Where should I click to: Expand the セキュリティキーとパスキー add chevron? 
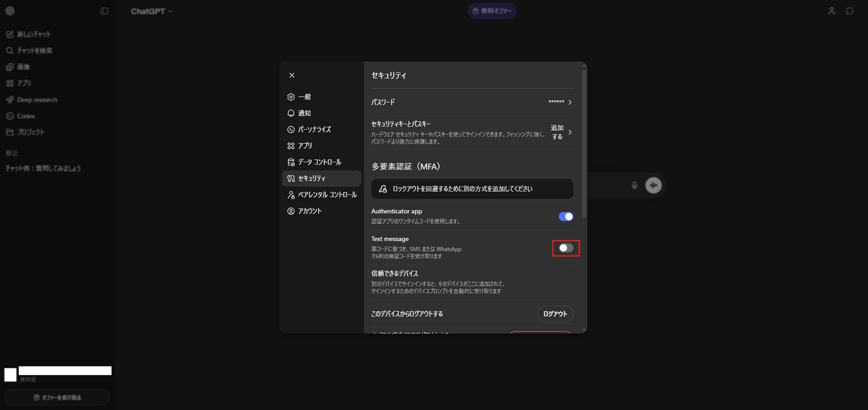570,132
